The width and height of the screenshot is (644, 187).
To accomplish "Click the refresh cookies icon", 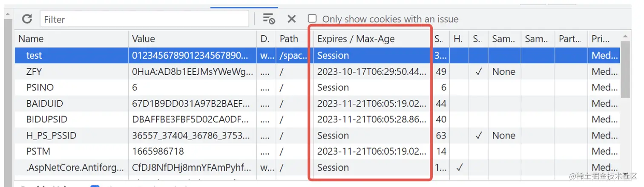I will pyautogui.click(x=27, y=19).
